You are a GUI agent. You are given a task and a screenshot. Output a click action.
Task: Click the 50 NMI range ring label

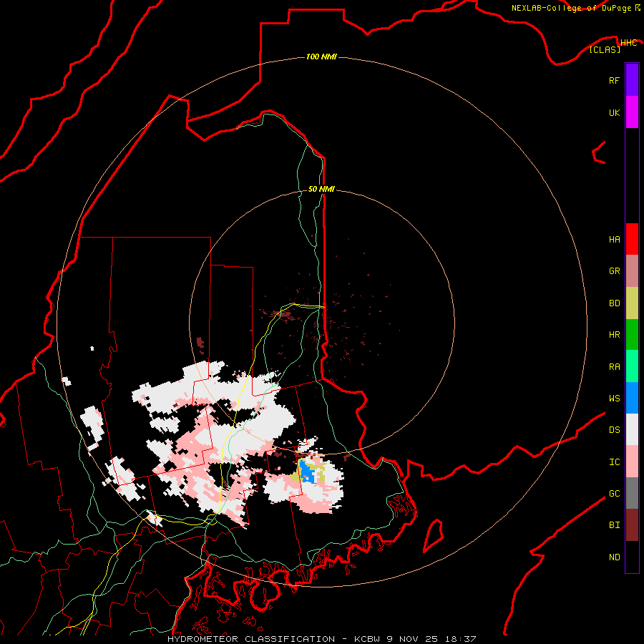[x=321, y=189]
